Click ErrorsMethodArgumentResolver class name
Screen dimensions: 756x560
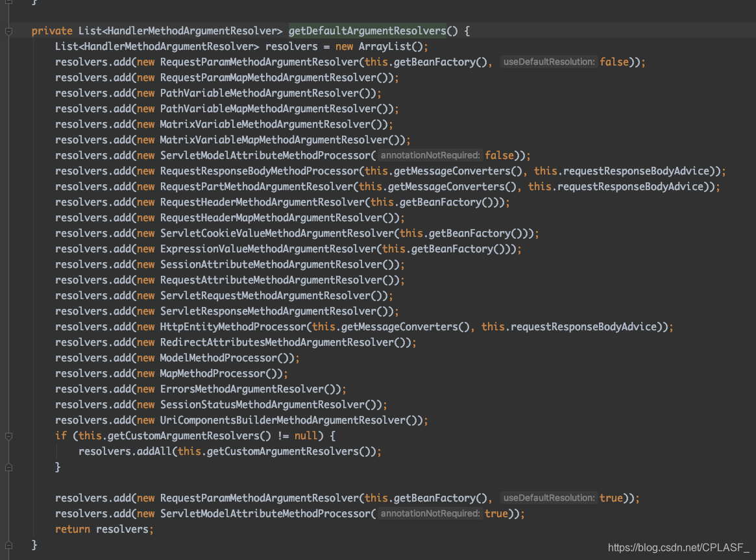(242, 389)
